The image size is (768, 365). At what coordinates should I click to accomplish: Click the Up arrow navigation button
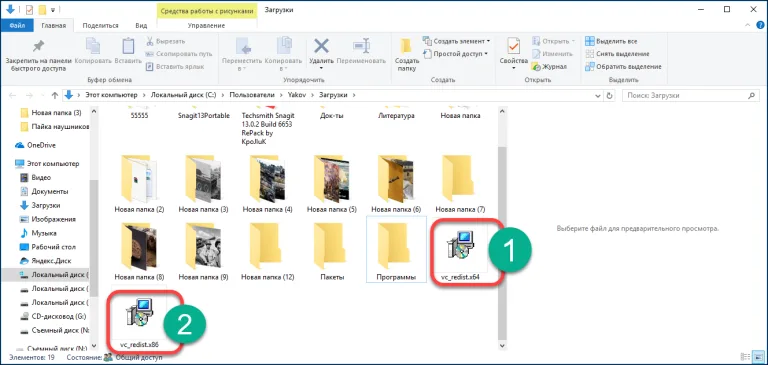pos(55,96)
